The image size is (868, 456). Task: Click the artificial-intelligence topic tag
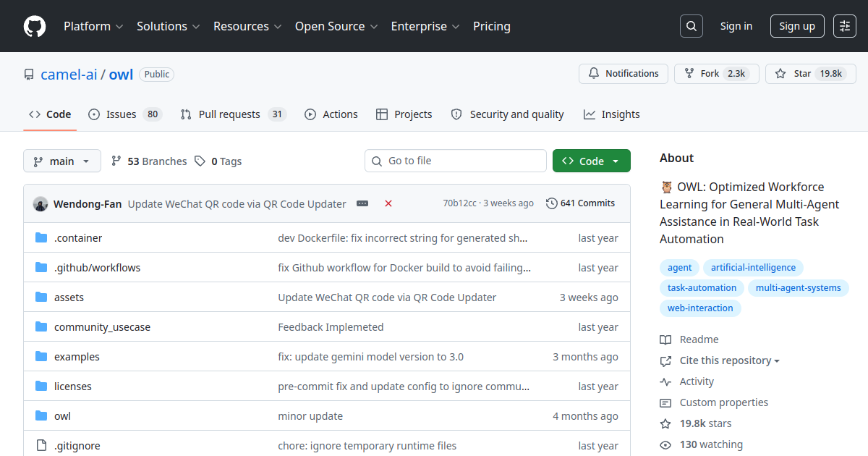pyautogui.click(x=753, y=268)
